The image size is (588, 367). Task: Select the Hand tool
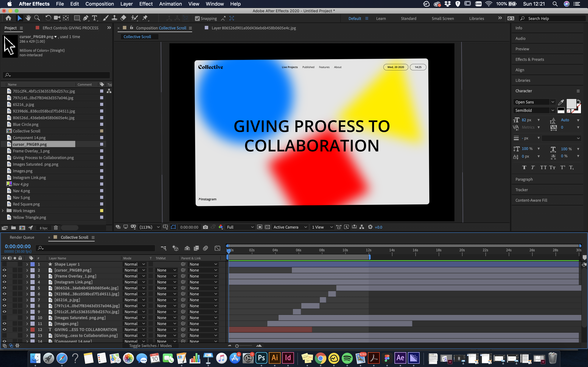point(28,18)
